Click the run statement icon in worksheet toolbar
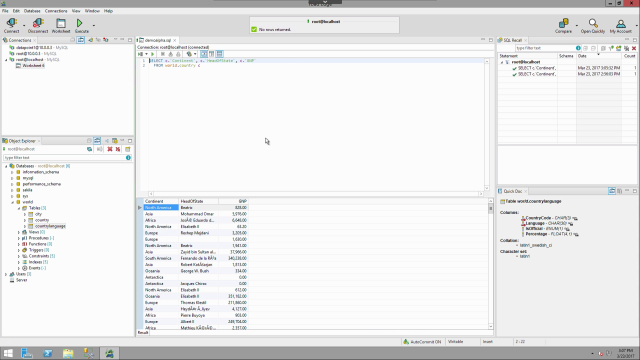The width and height of the screenshot is (640, 360). point(153,54)
